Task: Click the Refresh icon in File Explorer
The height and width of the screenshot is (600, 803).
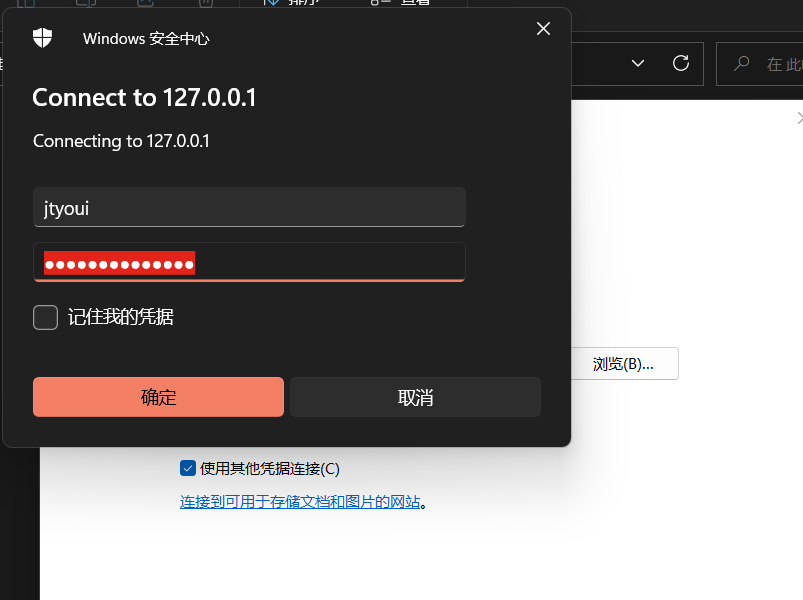Action: [681, 63]
